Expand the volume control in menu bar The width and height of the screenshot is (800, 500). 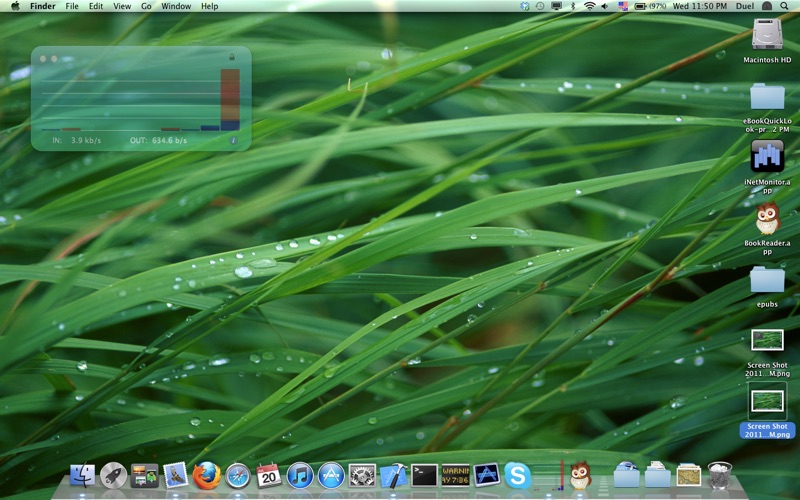click(606, 6)
